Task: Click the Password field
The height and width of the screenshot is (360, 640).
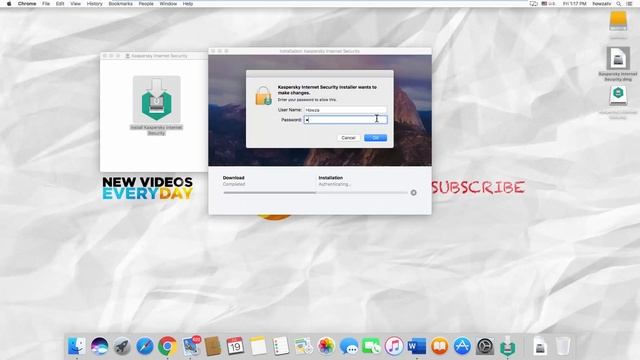Action: [345, 120]
